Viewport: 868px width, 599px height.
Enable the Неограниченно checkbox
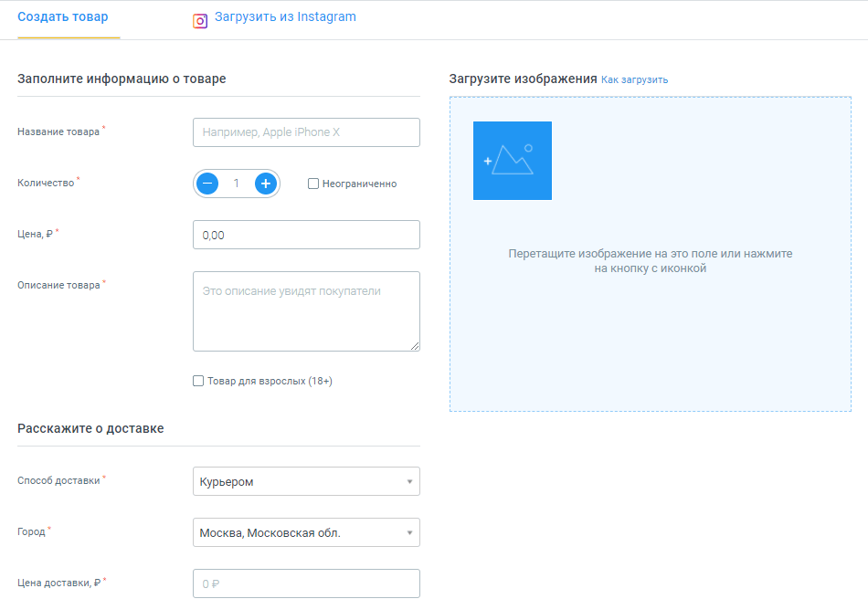tap(313, 184)
